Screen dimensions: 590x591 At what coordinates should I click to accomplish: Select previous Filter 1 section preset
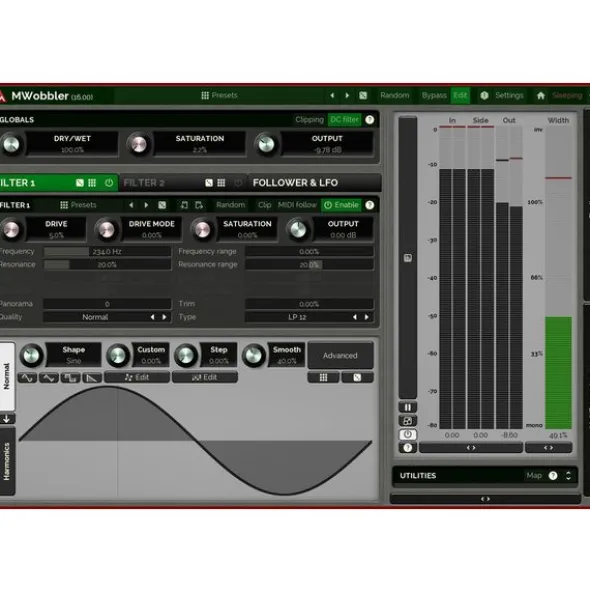(131, 205)
